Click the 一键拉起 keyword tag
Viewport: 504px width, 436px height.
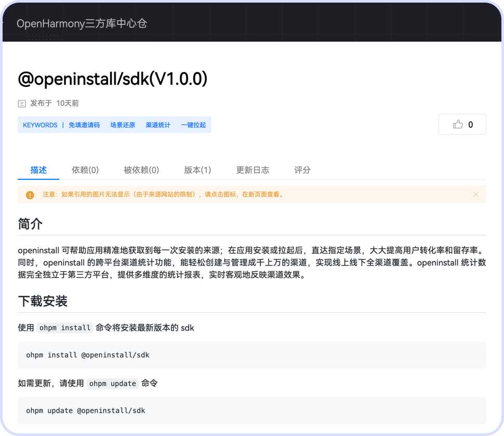pos(193,125)
